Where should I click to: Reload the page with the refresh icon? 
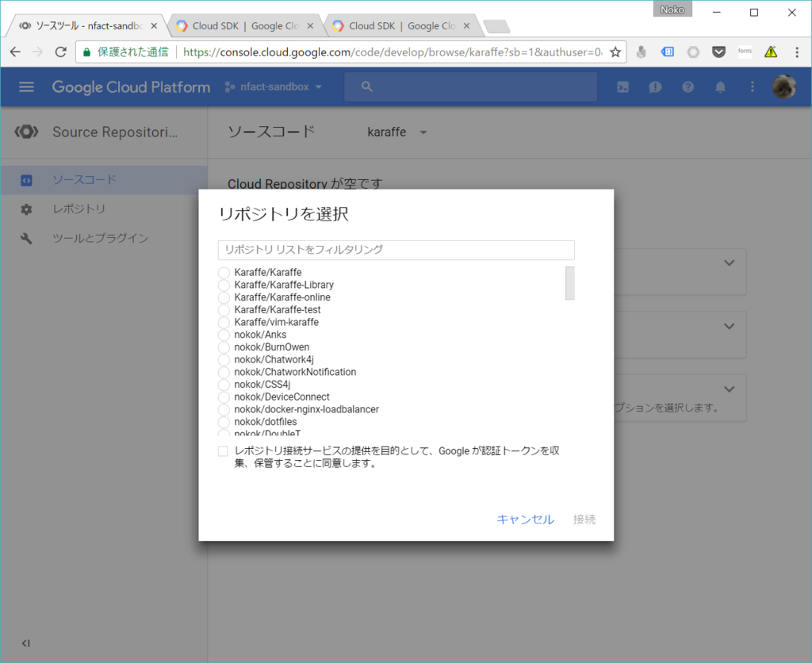pyautogui.click(x=60, y=52)
